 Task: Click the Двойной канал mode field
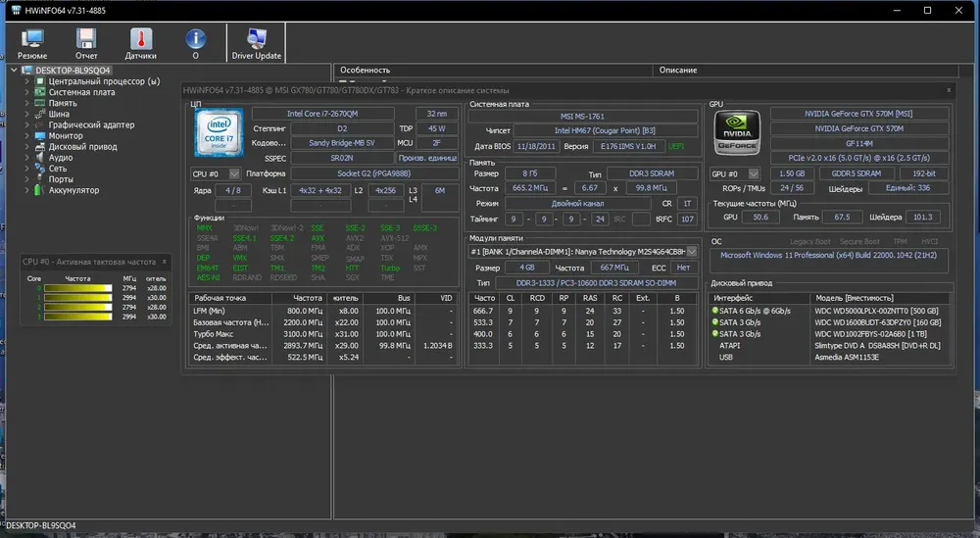coord(577,204)
